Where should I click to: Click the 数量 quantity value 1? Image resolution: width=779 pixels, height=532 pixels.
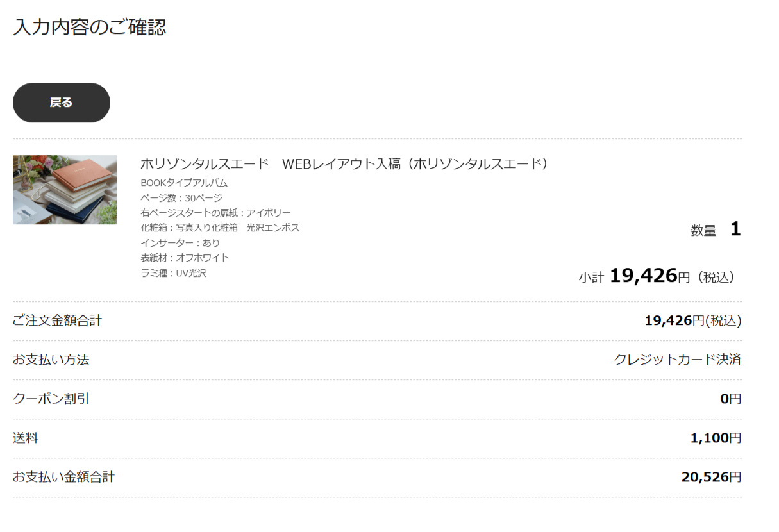click(735, 229)
